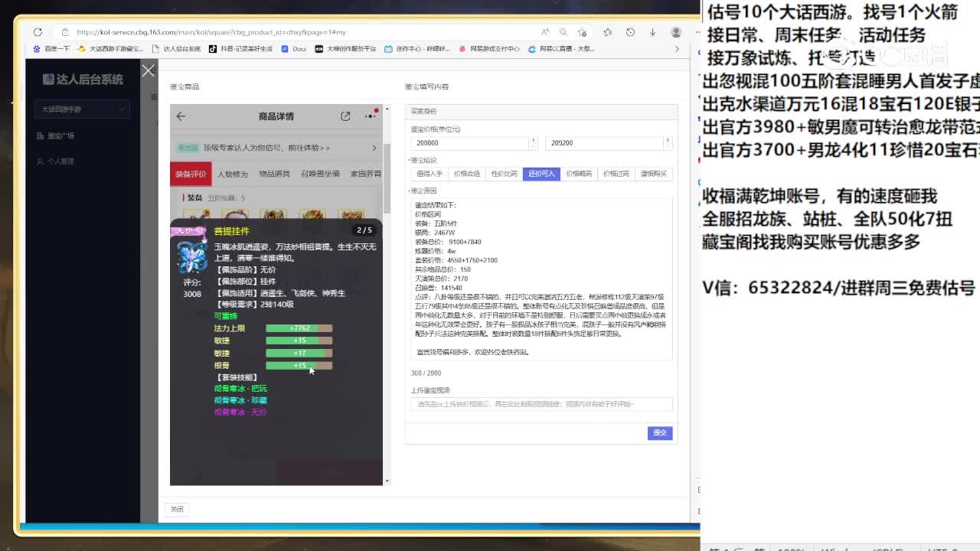Select 价格略高 conclusion option

click(x=579, y=174)
